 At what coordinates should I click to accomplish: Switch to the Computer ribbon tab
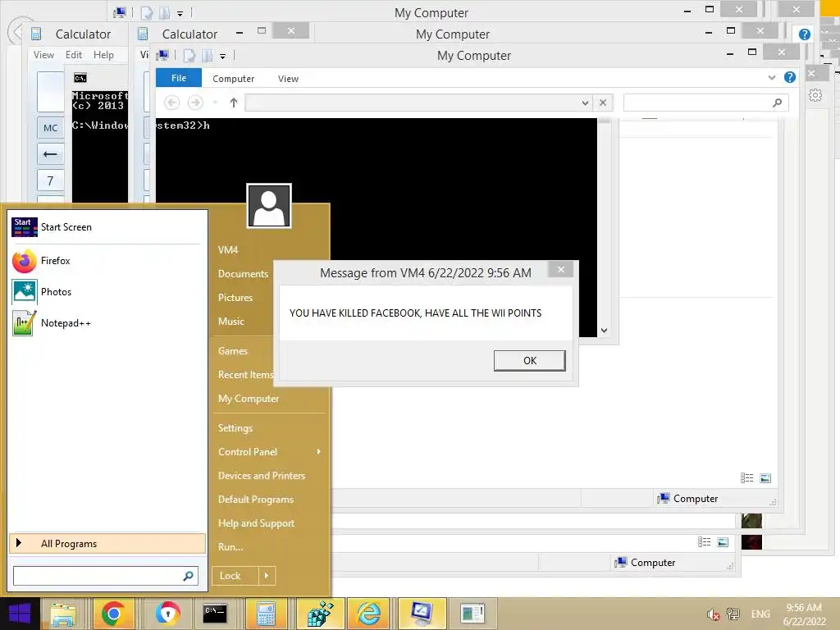(233, 79)
